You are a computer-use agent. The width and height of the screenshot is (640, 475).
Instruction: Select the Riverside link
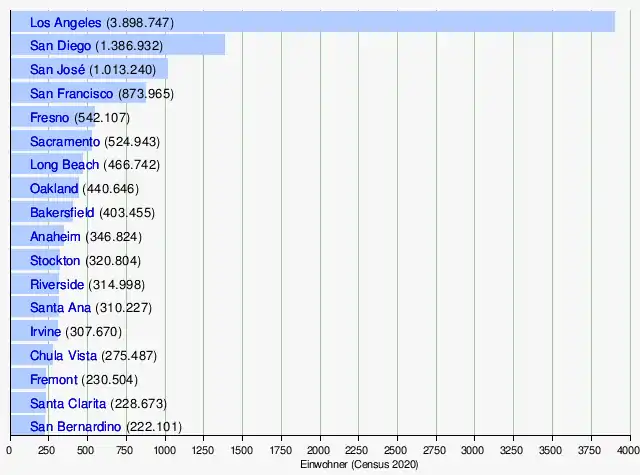pyautogui.click(x=57, y=284)
